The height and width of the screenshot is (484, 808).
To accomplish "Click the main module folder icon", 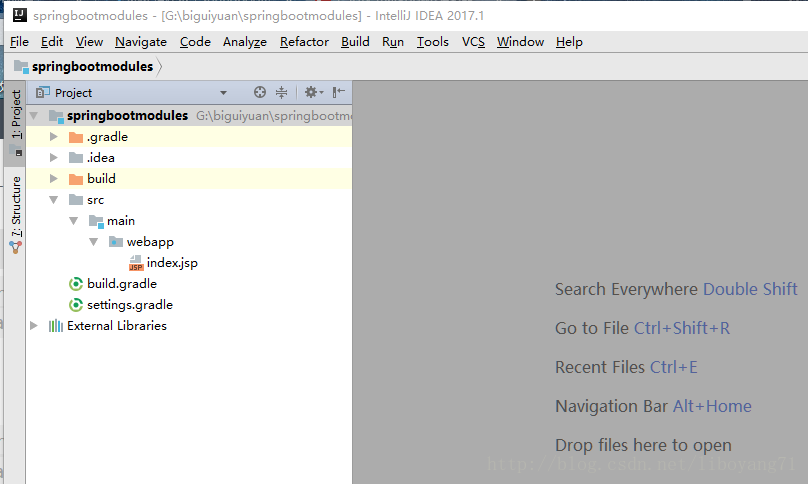I will tap(96, 221).
